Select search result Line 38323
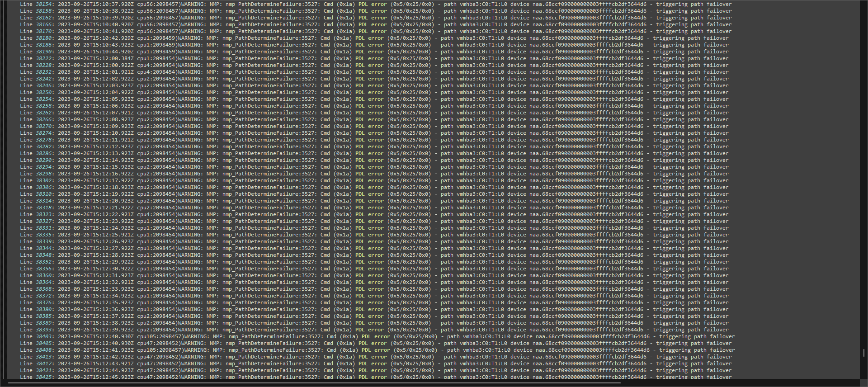The height and width of the screenshot is (387, 868). [374, 214]
